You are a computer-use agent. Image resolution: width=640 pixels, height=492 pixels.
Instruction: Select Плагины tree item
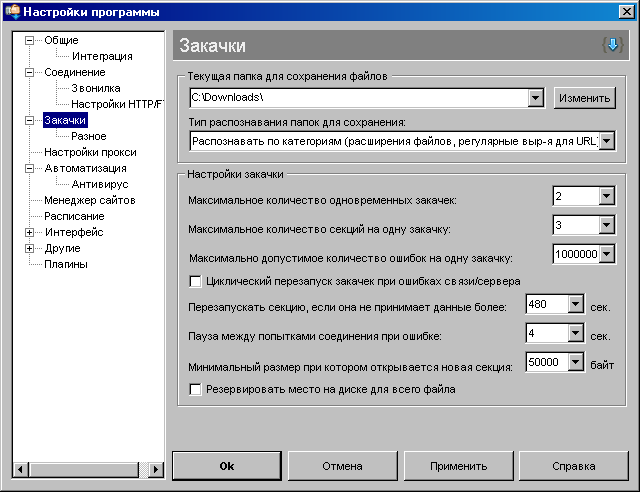click(66, 264)
